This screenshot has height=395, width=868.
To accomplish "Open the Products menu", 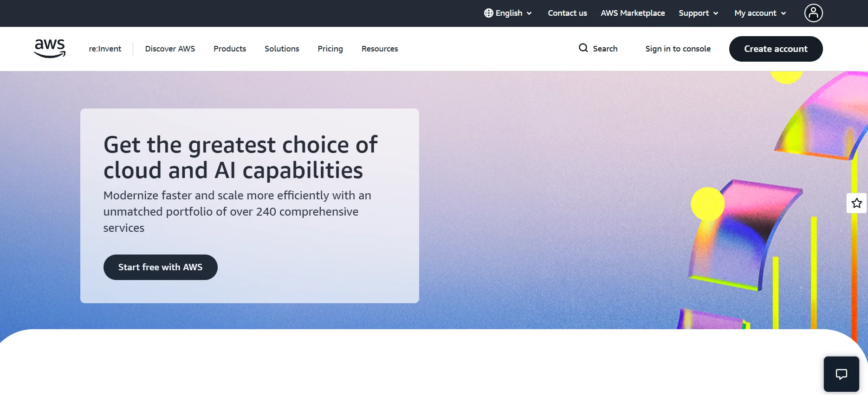I will pyautogui.click(x=230, y=49).
